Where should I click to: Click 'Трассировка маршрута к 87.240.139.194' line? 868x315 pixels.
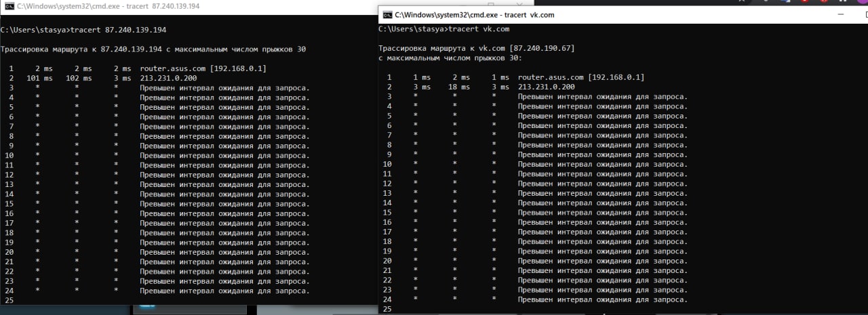[153, 49]
